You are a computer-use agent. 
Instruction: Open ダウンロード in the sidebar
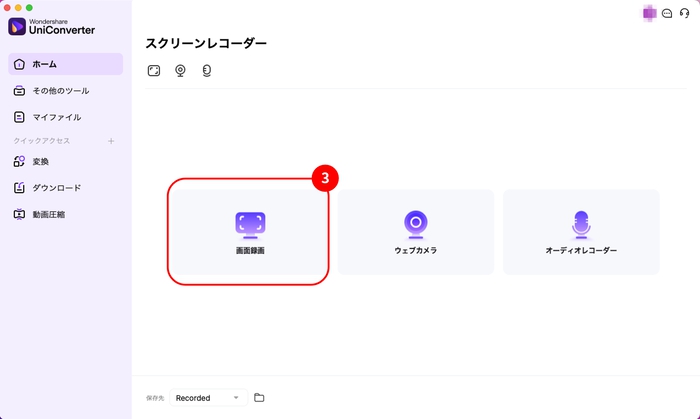65,188
